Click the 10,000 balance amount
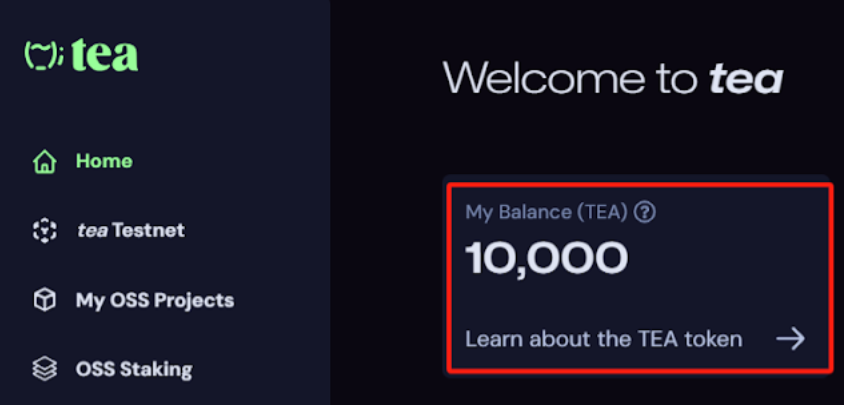Screen dimensions: 844x405 pos(546,259)
